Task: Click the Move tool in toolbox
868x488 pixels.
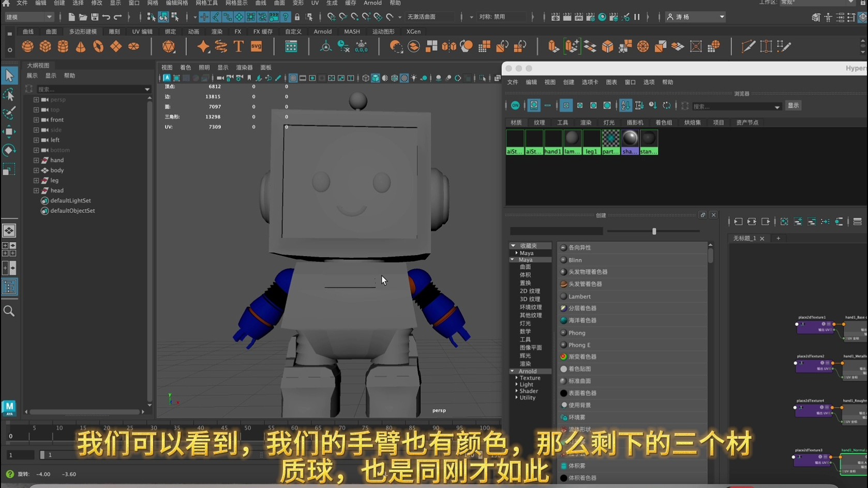Action: [9, 132]
